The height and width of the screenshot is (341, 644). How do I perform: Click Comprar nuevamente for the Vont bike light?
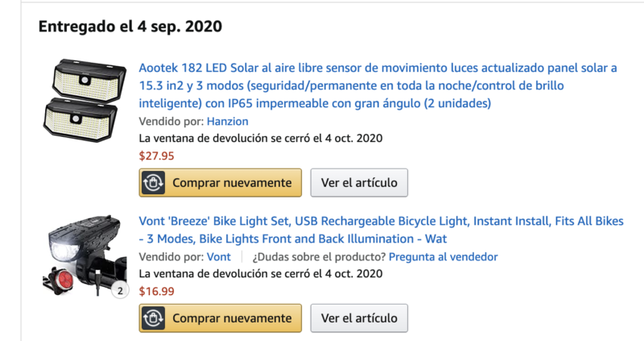pyautogui.click(x=220, y=318)
